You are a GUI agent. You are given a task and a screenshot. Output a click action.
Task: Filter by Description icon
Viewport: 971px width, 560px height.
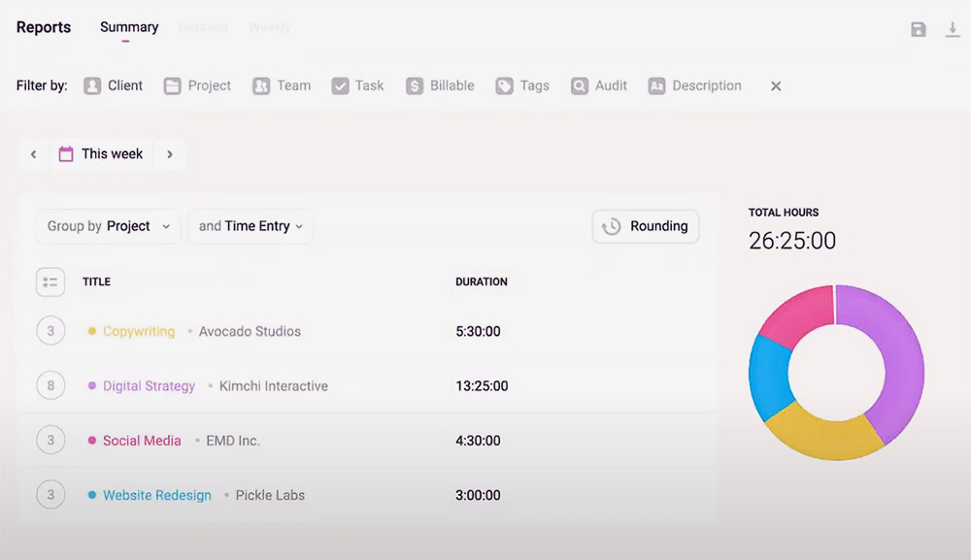tap(656, 85)
